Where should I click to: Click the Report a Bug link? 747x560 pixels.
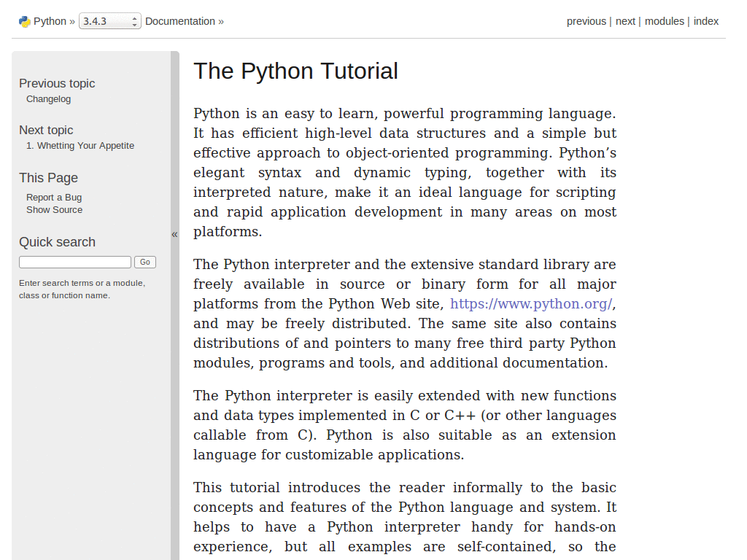pos(54,197)
